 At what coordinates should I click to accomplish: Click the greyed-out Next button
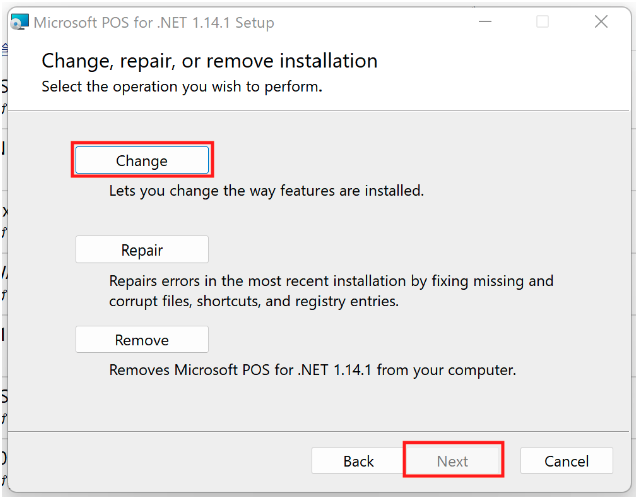point(452,461)
